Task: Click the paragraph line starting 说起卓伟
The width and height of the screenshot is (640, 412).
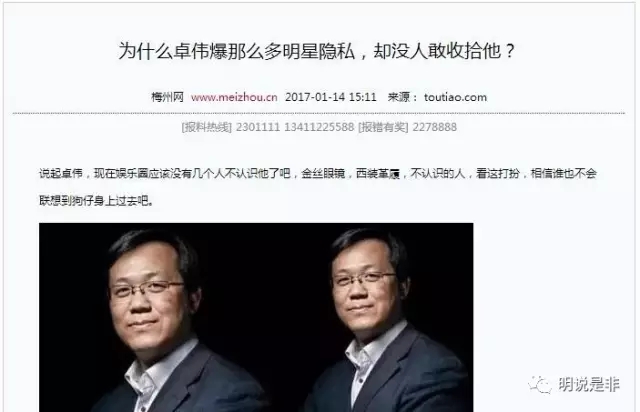Action: [318, 174]
